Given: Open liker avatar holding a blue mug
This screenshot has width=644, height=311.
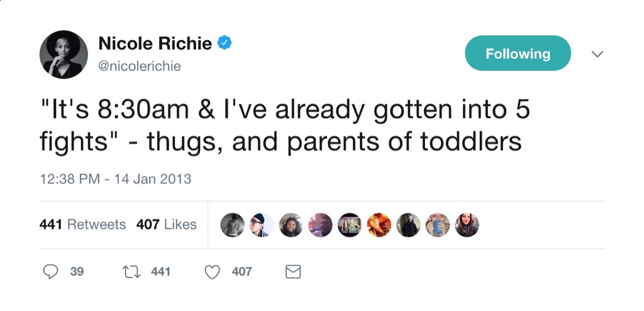Looking at the screenshot, I should [x=437, y=225].
